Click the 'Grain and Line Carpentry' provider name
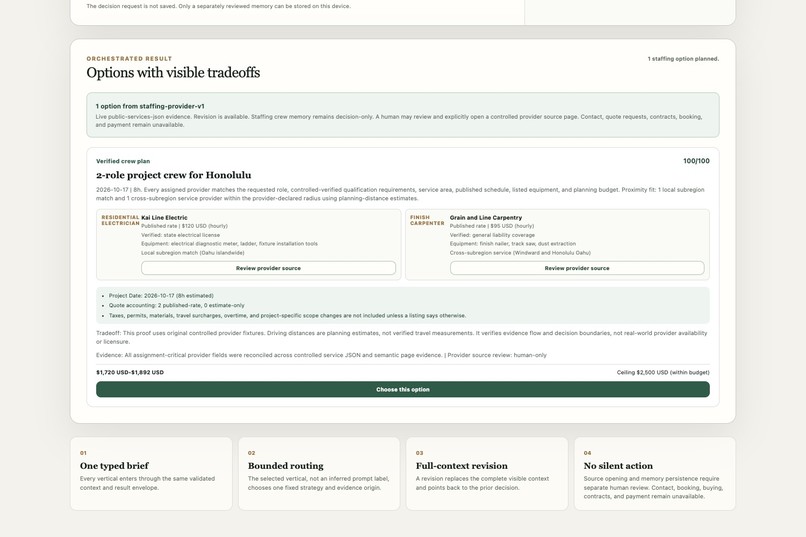This screenshot has width=806, height=537. tap(486, 217)
